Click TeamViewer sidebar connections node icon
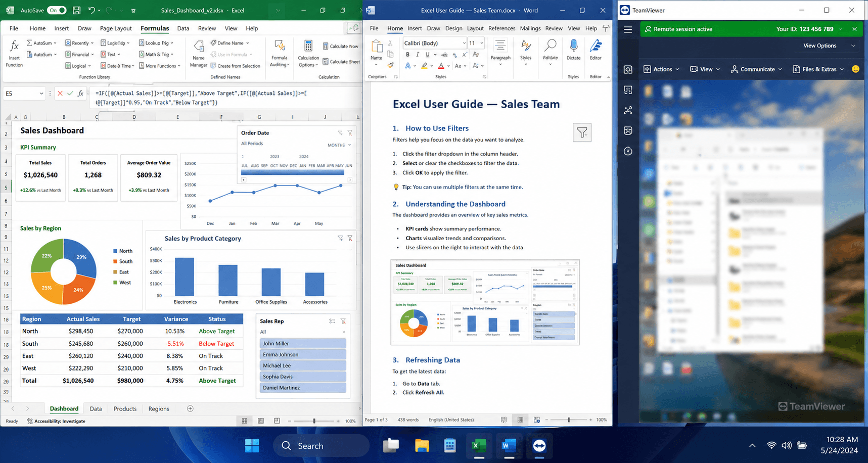This screenshot has width=868, height=463. [628, 110]
